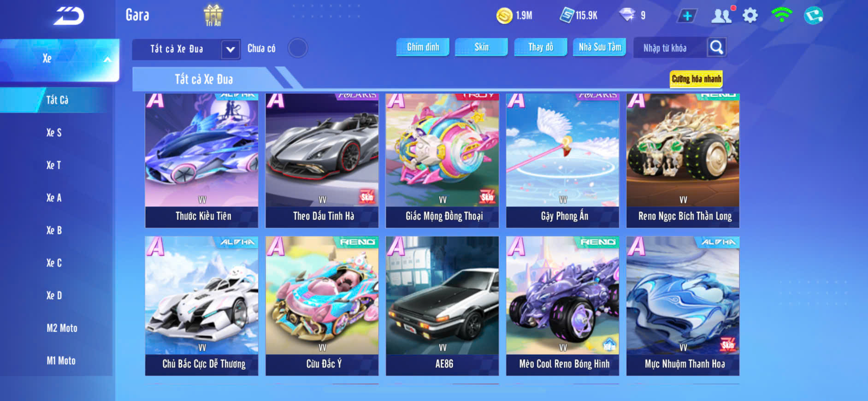Click the Cường hóa nhanh button
This screenshot has width=868, height=401.
[x=696, y=79]
